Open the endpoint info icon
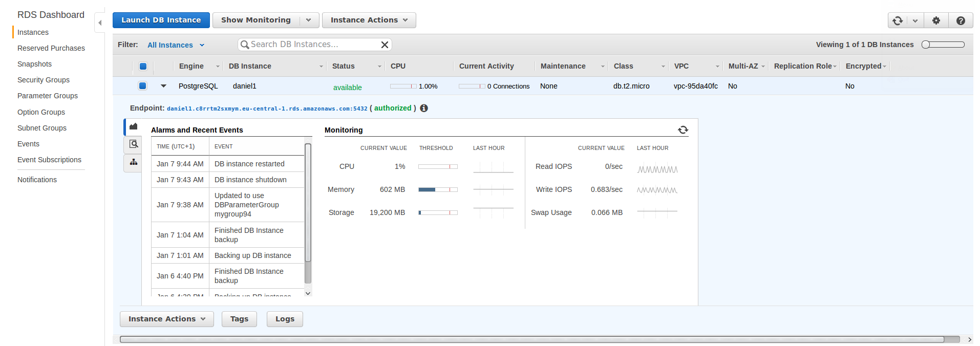Screen dimensions: 980x346 424,108
